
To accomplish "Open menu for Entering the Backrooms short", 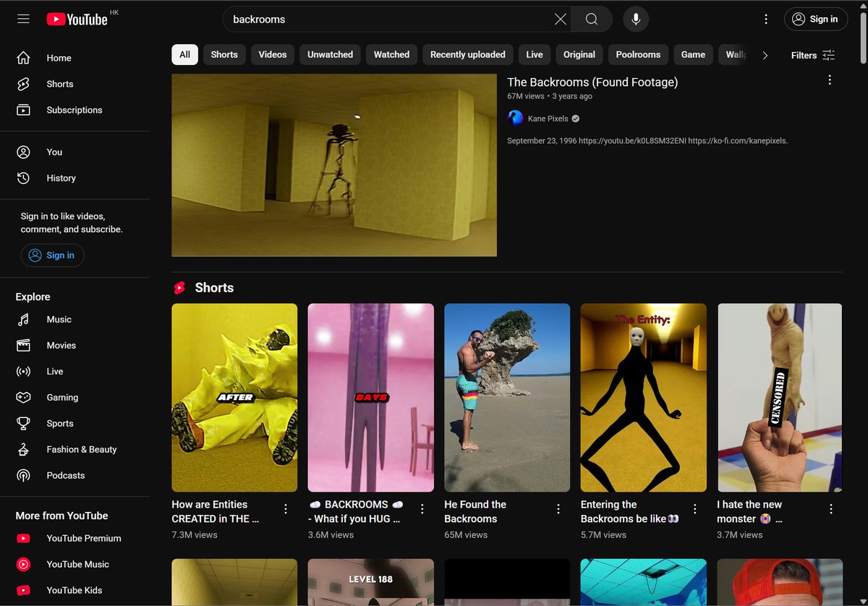I will pos(695,509).
